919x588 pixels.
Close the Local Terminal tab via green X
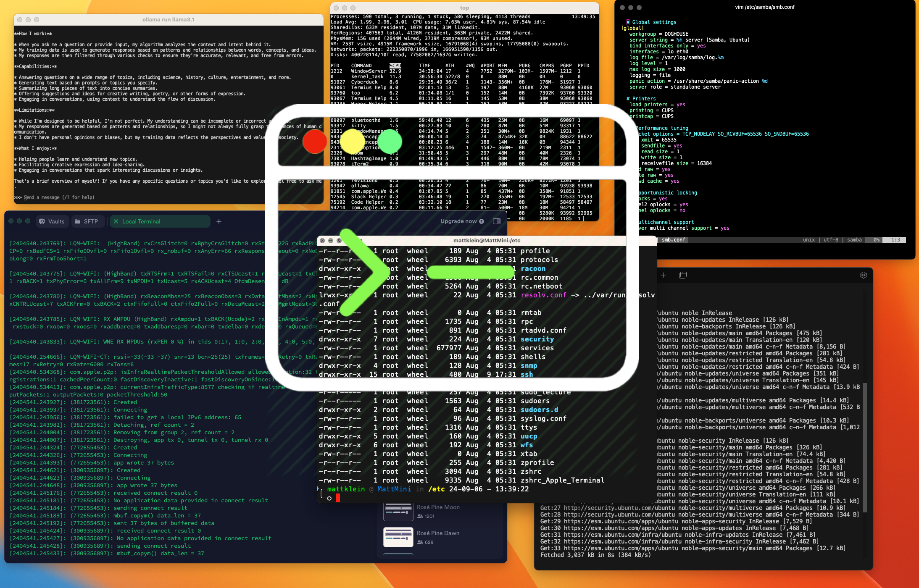tap(116, 221)
